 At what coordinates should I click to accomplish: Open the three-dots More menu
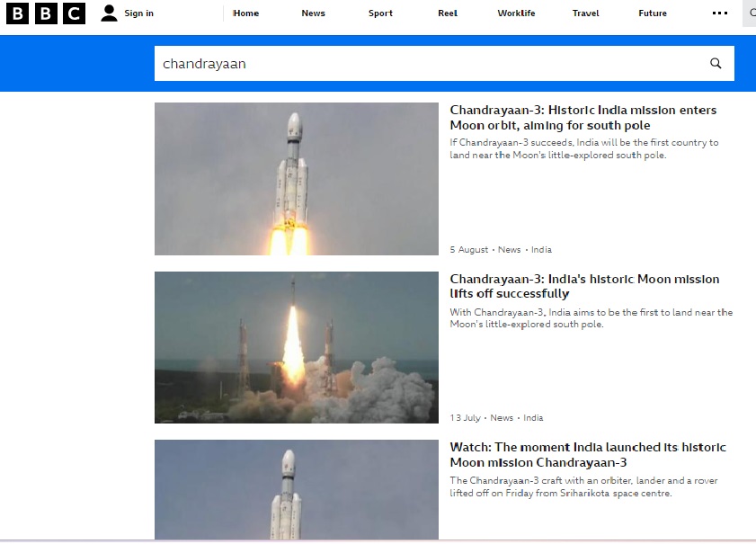(719, 13)
